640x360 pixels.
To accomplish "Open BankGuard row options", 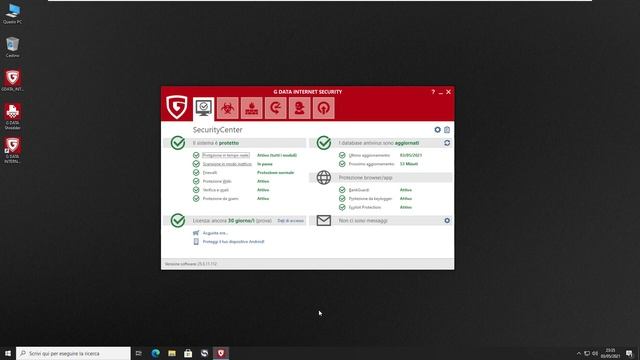I will tap(359, 190).
